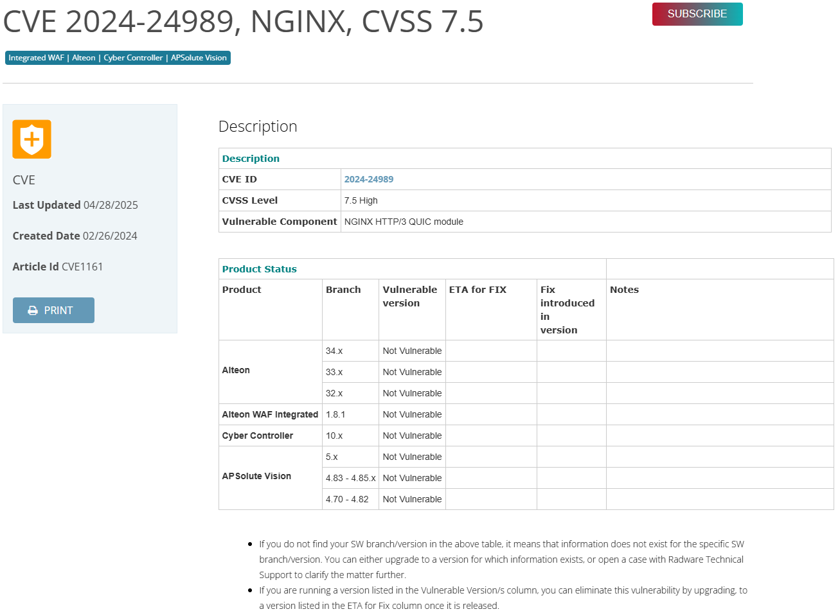The height and width of the screenshot is (616, 840).
Task: Click the Alteon WAF Integrated product cell
Action: click(x=270, y=414)
